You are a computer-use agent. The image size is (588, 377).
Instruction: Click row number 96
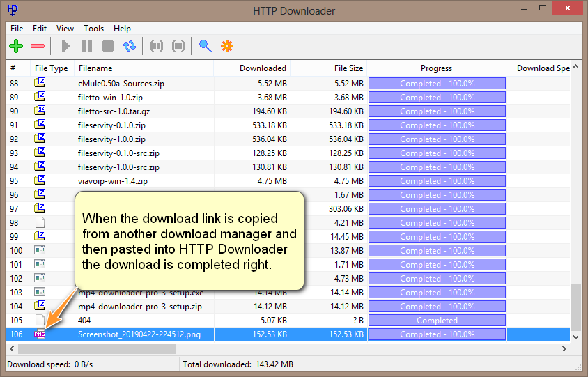tap(14, 194)
